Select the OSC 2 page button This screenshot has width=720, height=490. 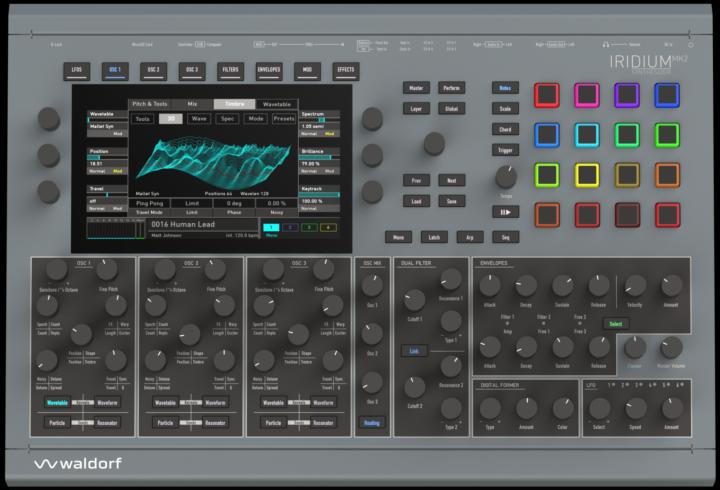[x=153, y=71]
